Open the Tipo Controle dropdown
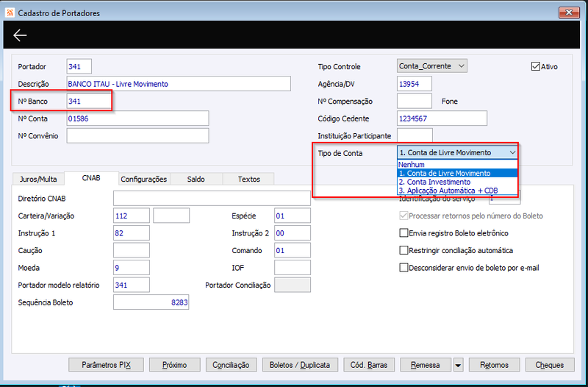 point(432,66)
